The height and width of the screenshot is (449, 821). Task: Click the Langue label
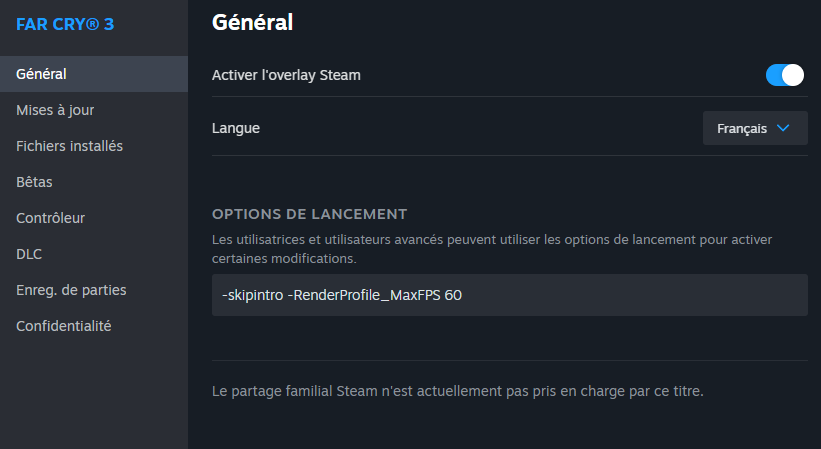236,128
